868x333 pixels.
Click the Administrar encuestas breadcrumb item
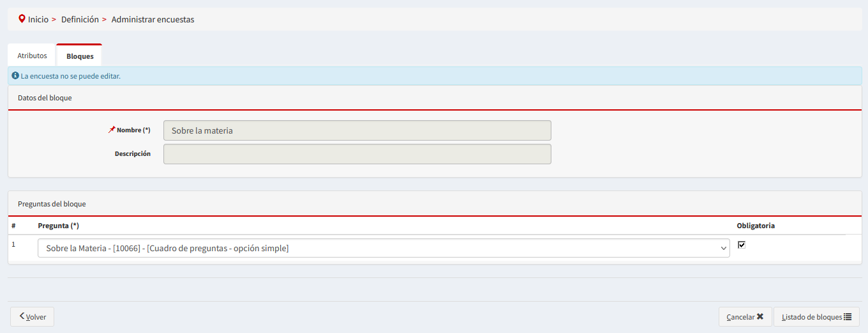tap(153, 19)
